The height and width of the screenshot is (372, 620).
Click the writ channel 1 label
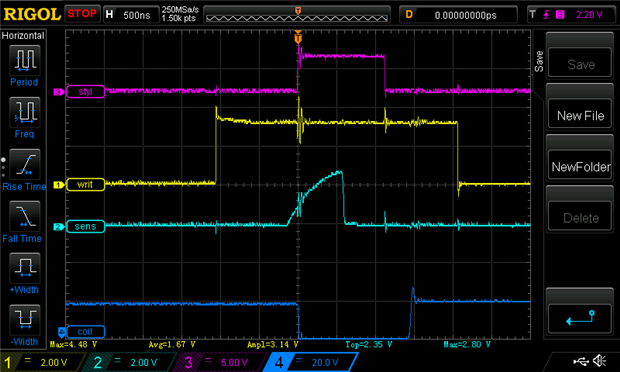(85, 185)
